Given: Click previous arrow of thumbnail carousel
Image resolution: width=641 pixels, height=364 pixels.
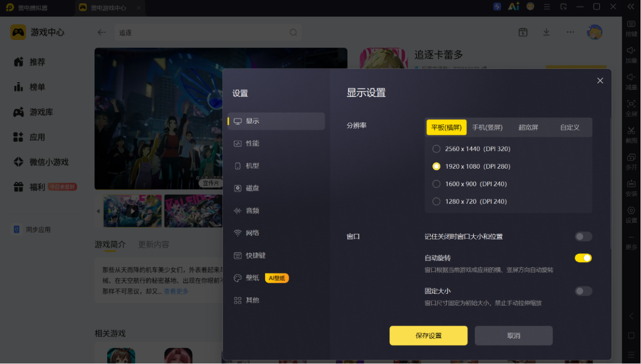Looking at the screenshot, I should pos(98,211).
